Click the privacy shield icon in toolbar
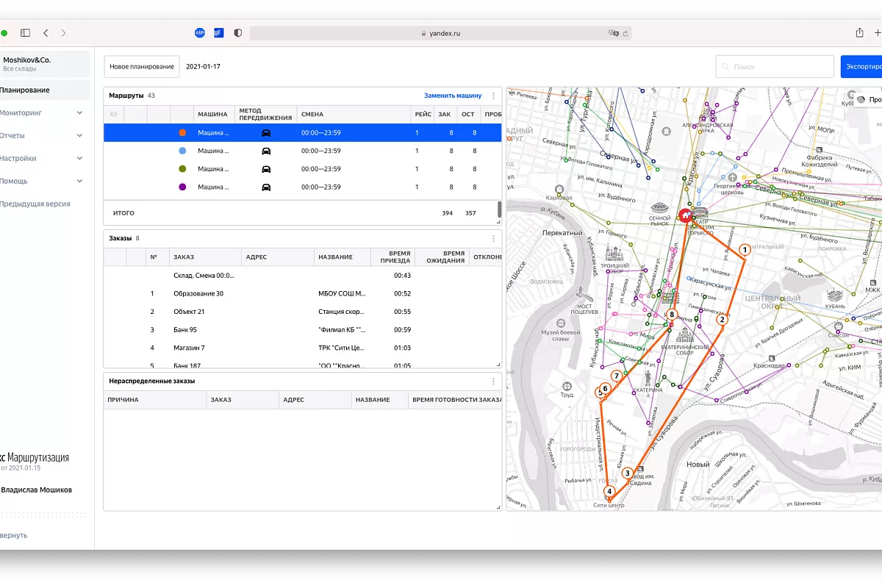 click(x=237, y=33)
